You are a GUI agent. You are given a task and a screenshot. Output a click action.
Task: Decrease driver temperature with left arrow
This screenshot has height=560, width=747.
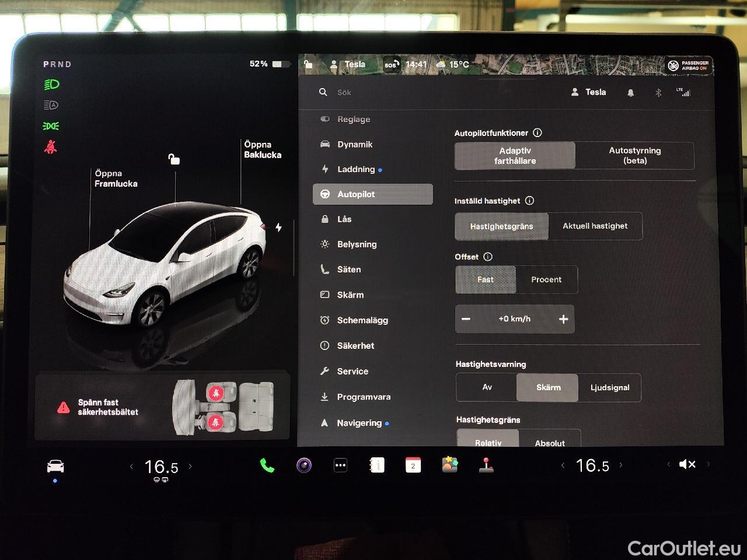131,467
